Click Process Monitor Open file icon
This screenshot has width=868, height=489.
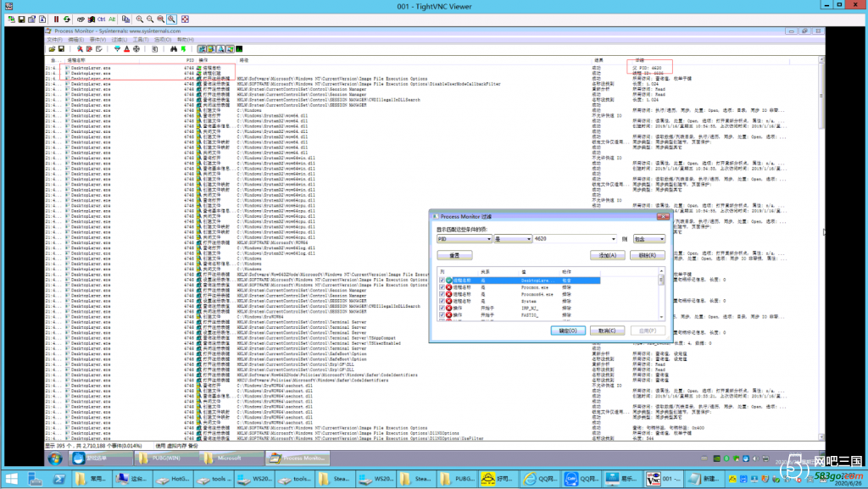point(52,48)
